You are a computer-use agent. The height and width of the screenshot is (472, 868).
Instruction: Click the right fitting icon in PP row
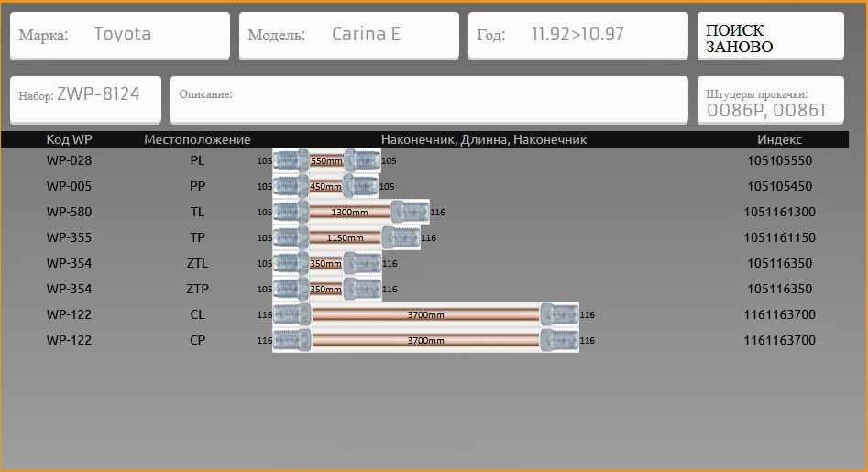(x=359, y=187)
